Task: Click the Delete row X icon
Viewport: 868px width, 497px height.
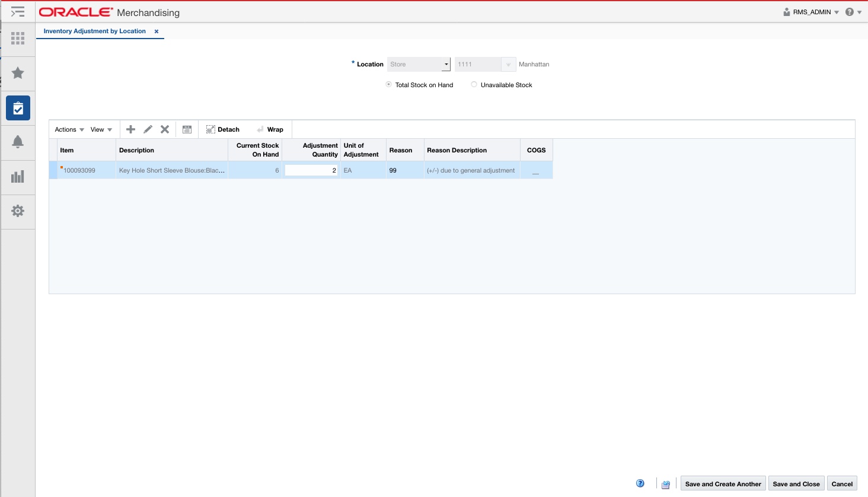Action: click(165, 129)
